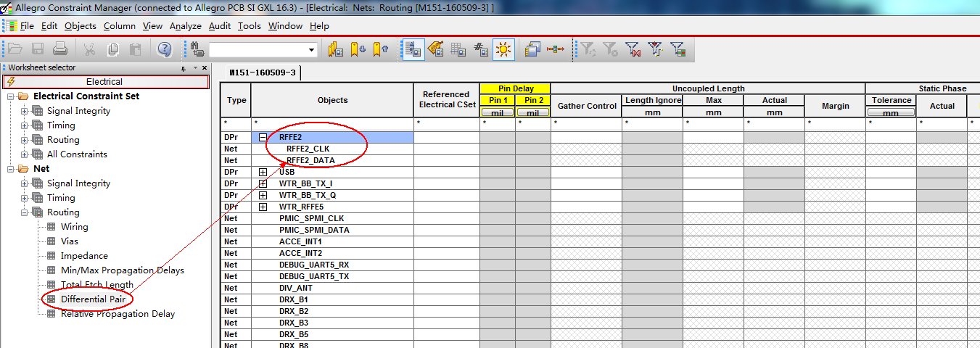The width and height of the screenshot is (980, 348).
Task: Expand the USB differential pair row
Action: pyautogui.click(x=263, y=172)
